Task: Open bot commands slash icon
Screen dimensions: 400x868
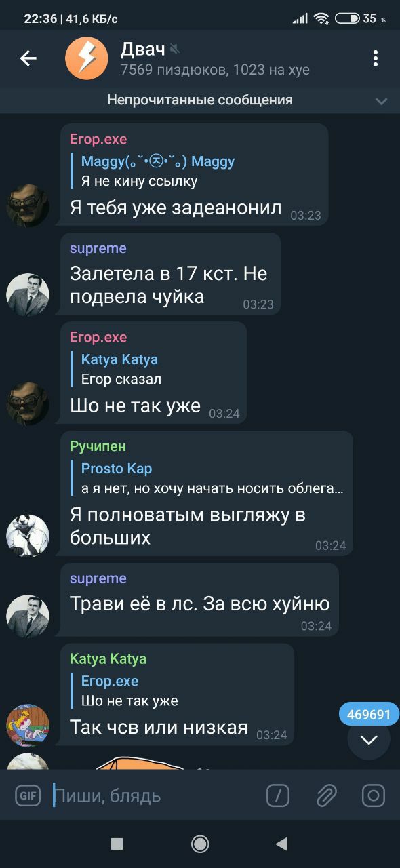Action: pos(278,795)
